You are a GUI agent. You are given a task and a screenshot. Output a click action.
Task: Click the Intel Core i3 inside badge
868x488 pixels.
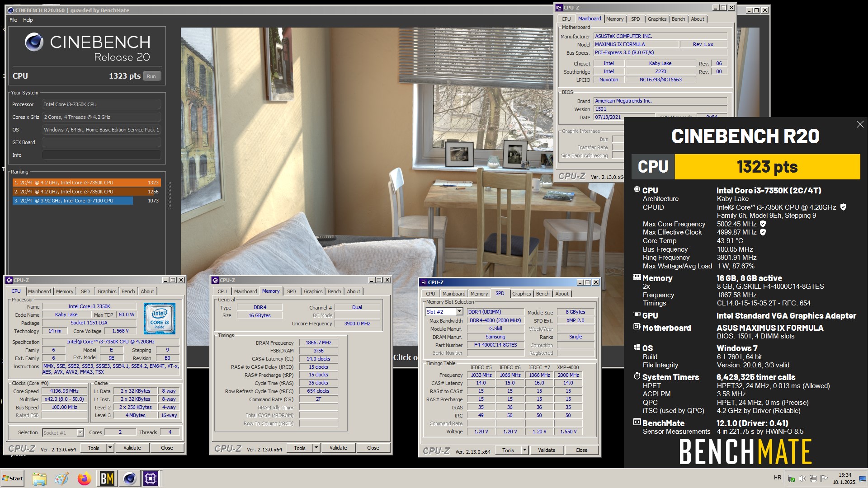(x=159, y=319)
